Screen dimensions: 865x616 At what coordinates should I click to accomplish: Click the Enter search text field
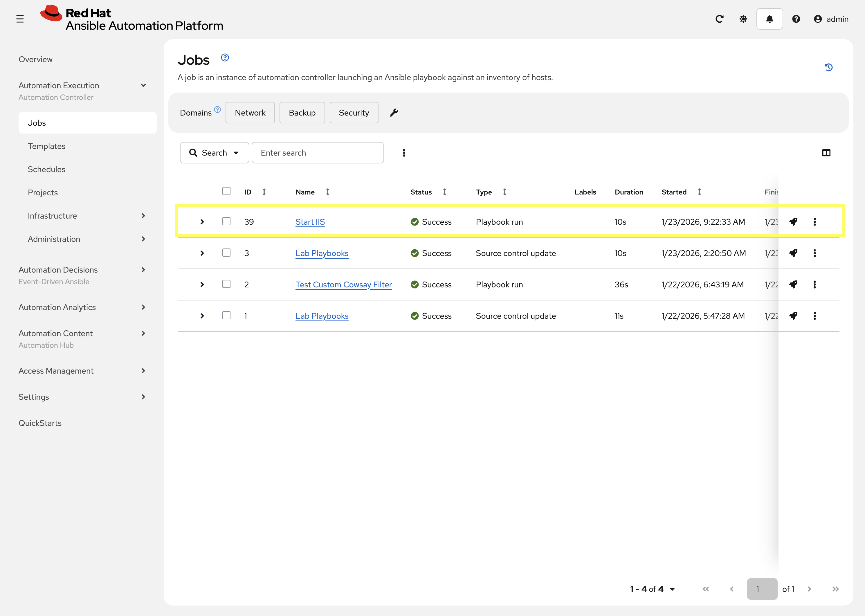tap(317, 153)
